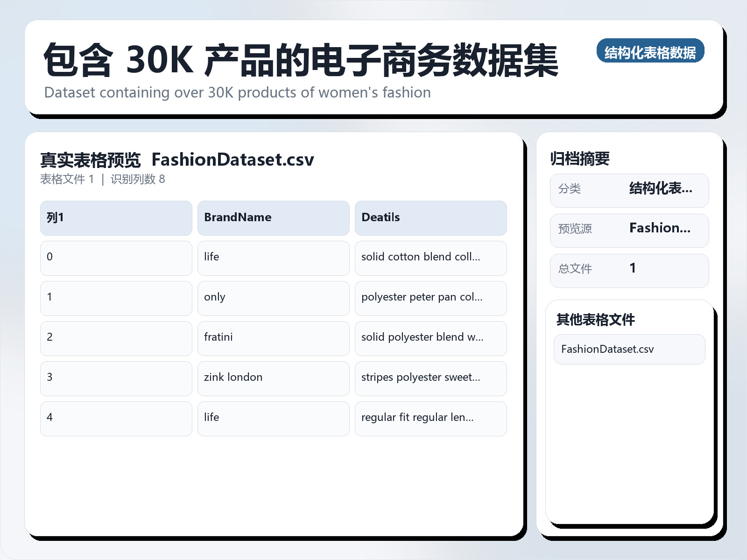Click the Deatils column header
Image resolution: width=747 pixels, height=560 pixels.
coord(430,217)
